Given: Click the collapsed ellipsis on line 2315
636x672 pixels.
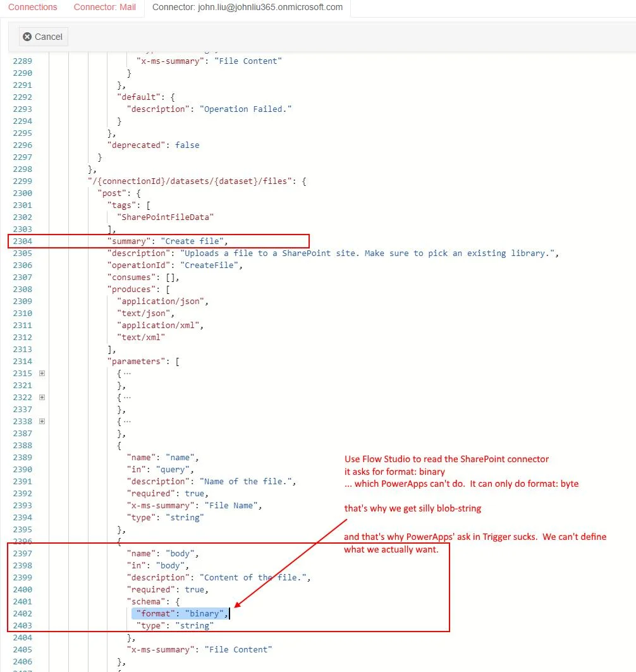Looking at the screenshot, I should coord(127,374).
